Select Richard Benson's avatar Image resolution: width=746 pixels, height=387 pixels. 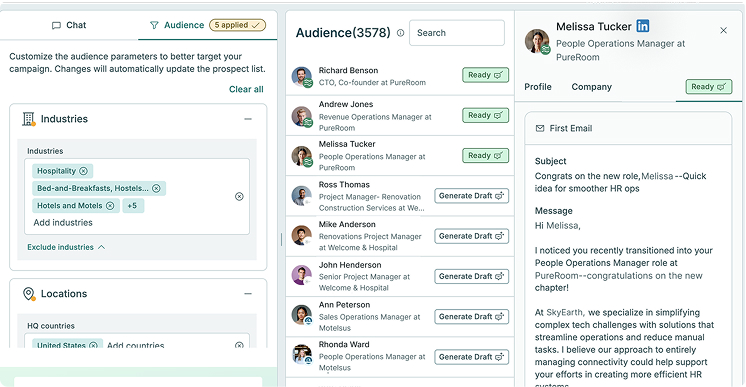[x=302, y=77]
